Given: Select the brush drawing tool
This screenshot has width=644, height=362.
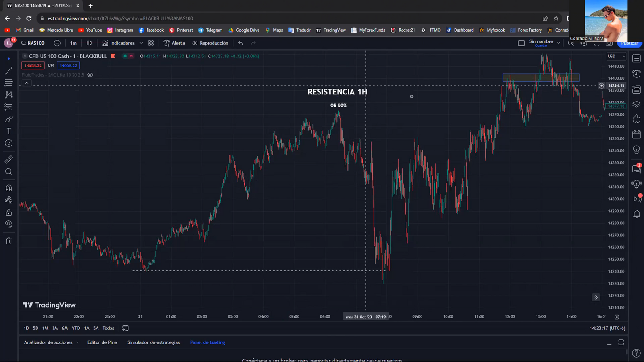Looking at the screenshot, I should click(x=8, y=119).
